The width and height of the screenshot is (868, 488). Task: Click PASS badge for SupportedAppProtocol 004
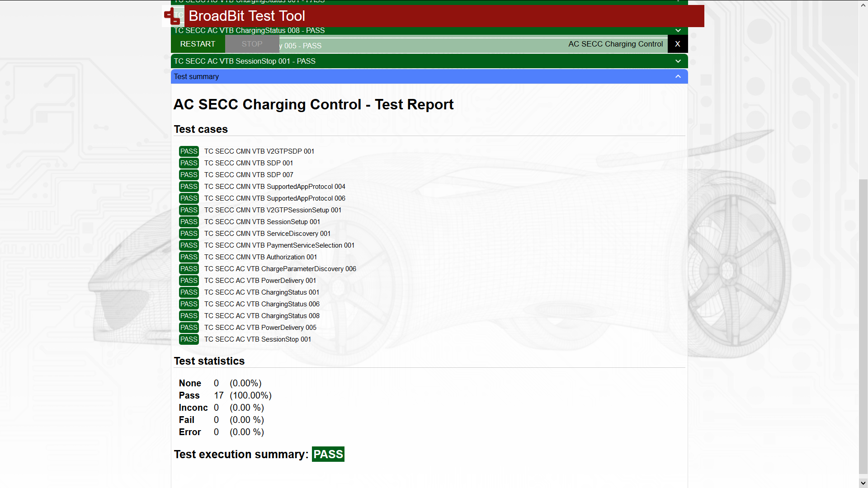[189, 187]
